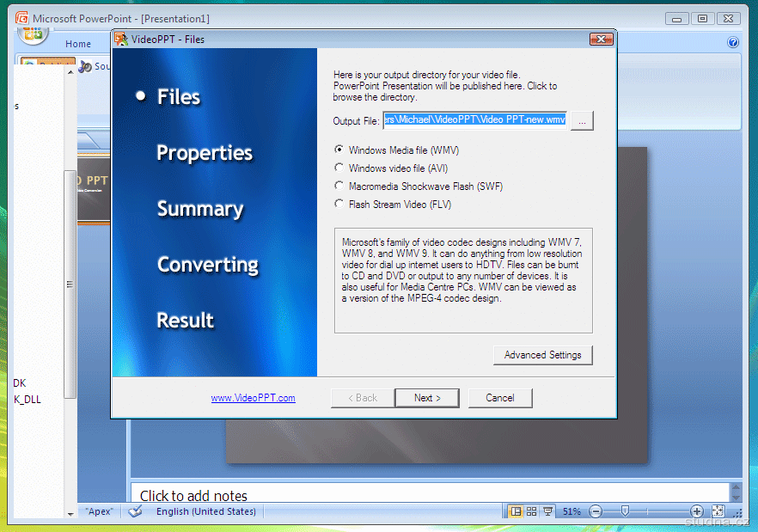Image resolution: width=758 pixels, height=532 pixels.
Task: Cancel the VideoPPT wizard
Action: (x=500, y=398)
